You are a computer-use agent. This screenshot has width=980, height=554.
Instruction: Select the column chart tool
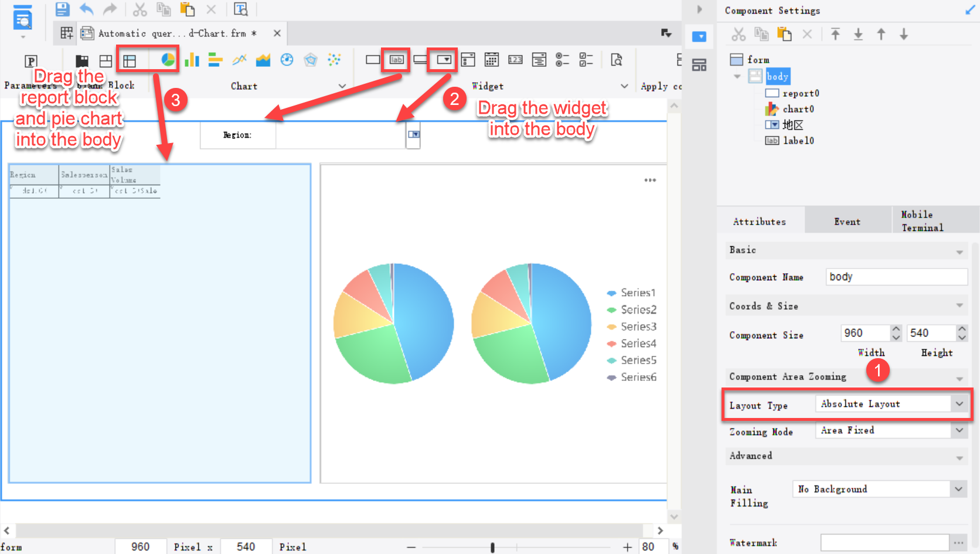192,59
